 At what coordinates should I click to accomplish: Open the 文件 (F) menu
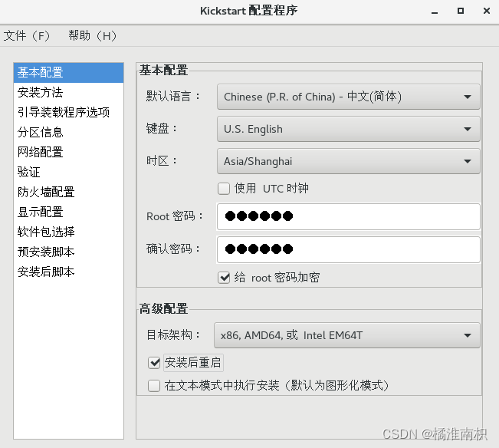[x=26, y=35]
